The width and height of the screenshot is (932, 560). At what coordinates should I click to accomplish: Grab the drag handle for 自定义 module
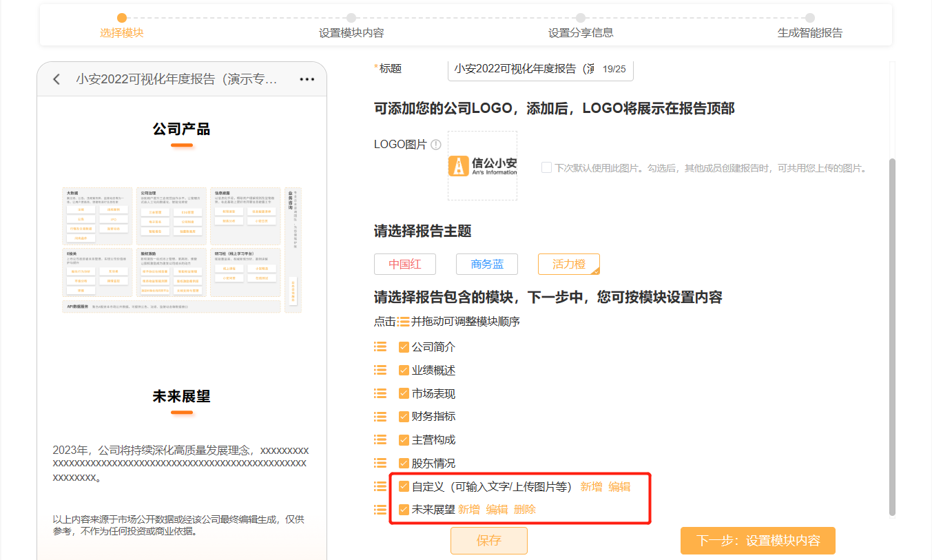click(x=380, y=486)
